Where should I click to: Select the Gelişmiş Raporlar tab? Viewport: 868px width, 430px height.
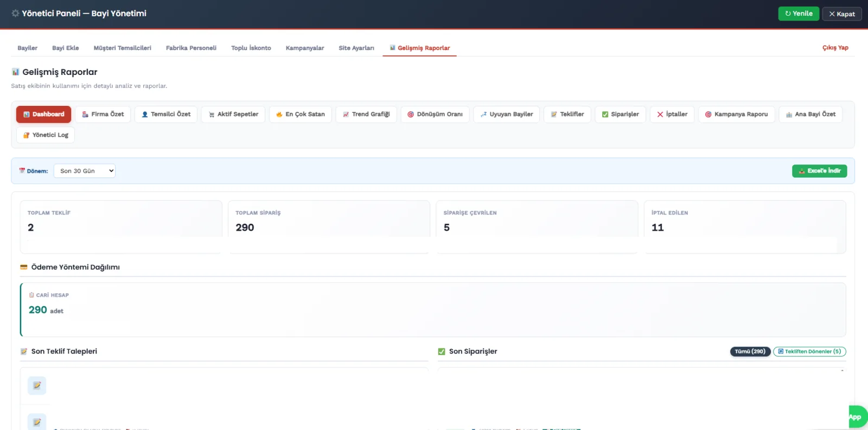pos(420,48)
